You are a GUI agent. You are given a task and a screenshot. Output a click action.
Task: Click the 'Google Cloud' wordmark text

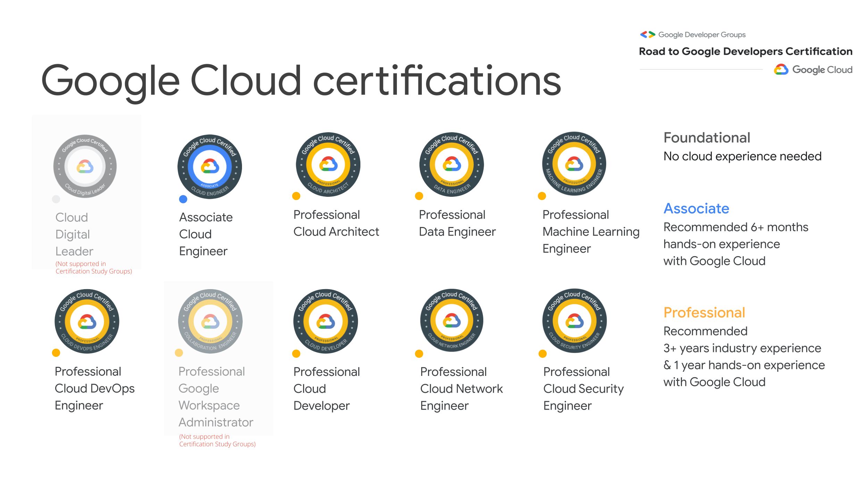coord(822,70)
